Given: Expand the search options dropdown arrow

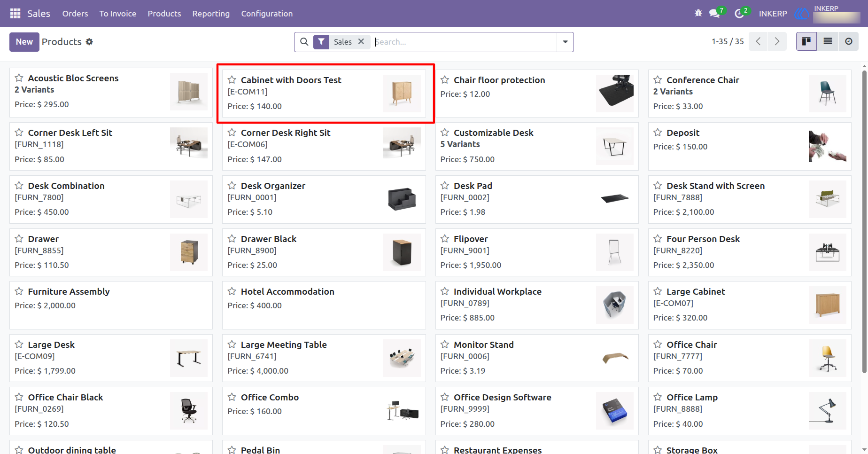Looking at the screenshot, I should click(565, 42).
